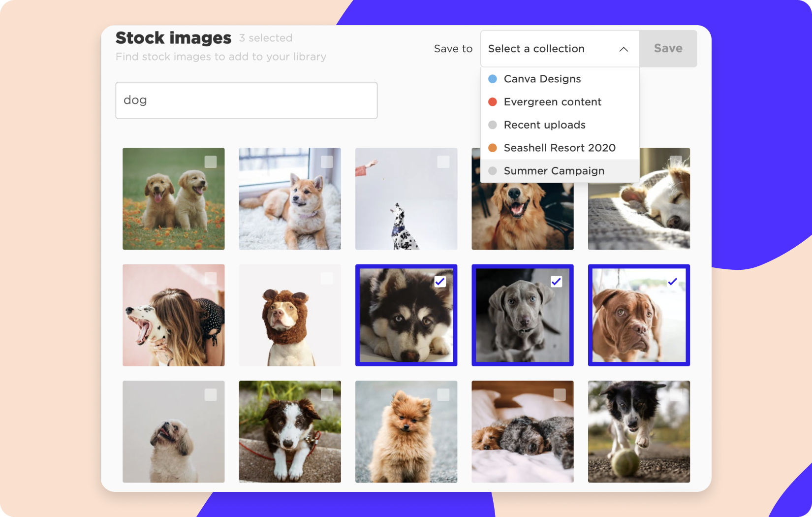Image resolution: width=812 pixels, height=517 pixels.
Task: Tick checkbox on dalmatian looking up photo
Action: [443, 162]
